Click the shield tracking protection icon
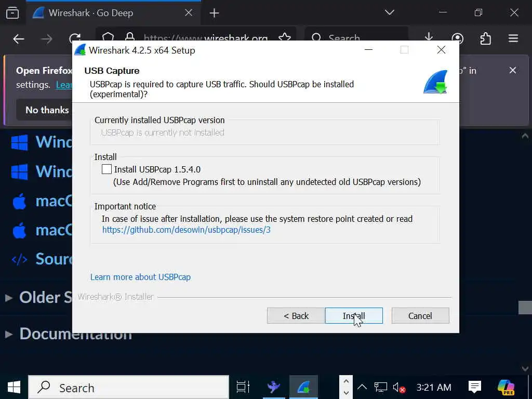 (x=108, y=38)
